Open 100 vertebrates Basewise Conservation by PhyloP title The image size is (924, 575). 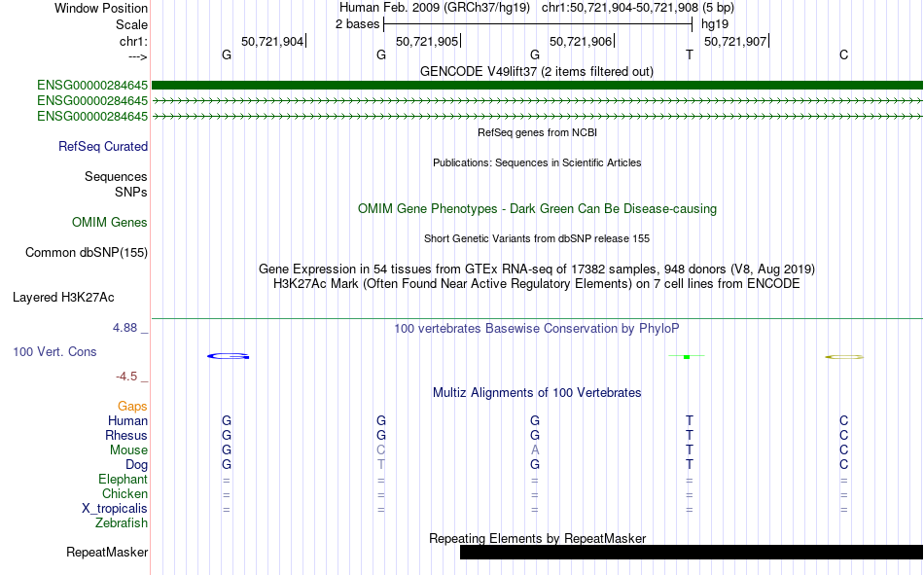536,329
